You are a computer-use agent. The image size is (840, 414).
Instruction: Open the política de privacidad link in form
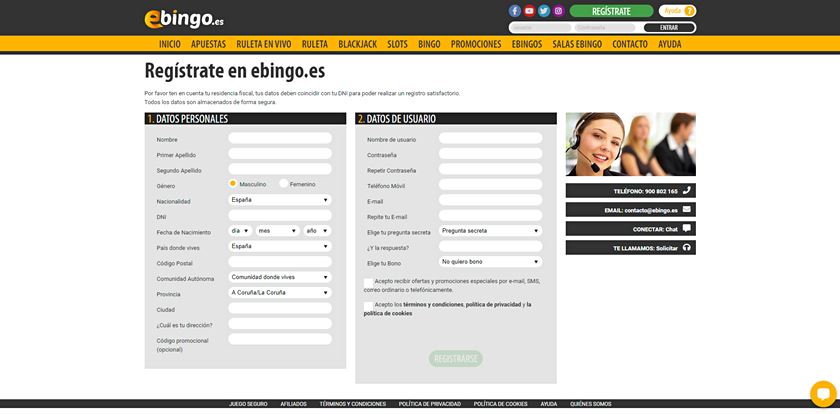(x=493, y=305)
